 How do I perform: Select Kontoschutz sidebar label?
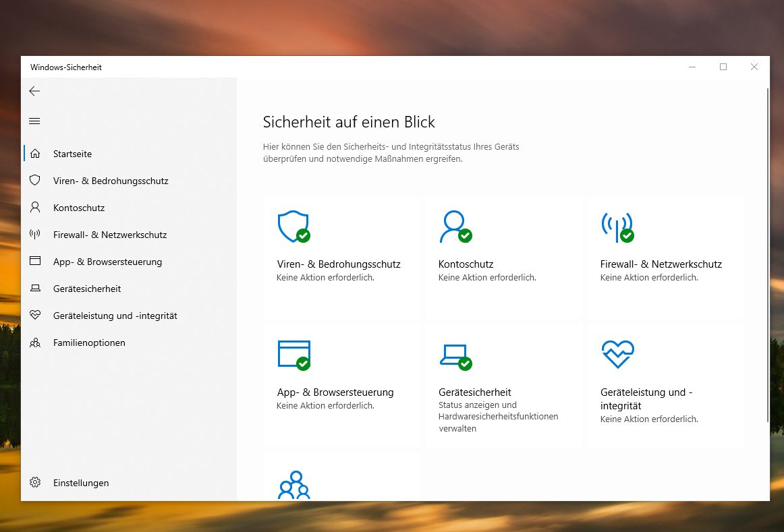79,208
